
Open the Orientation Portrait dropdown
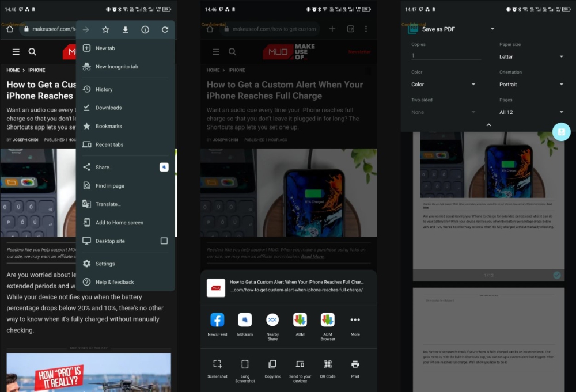pyautogui.click(x=531, y=85)
